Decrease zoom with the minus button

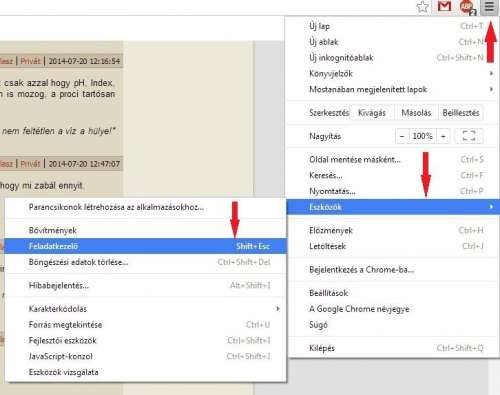click(402, 136)
